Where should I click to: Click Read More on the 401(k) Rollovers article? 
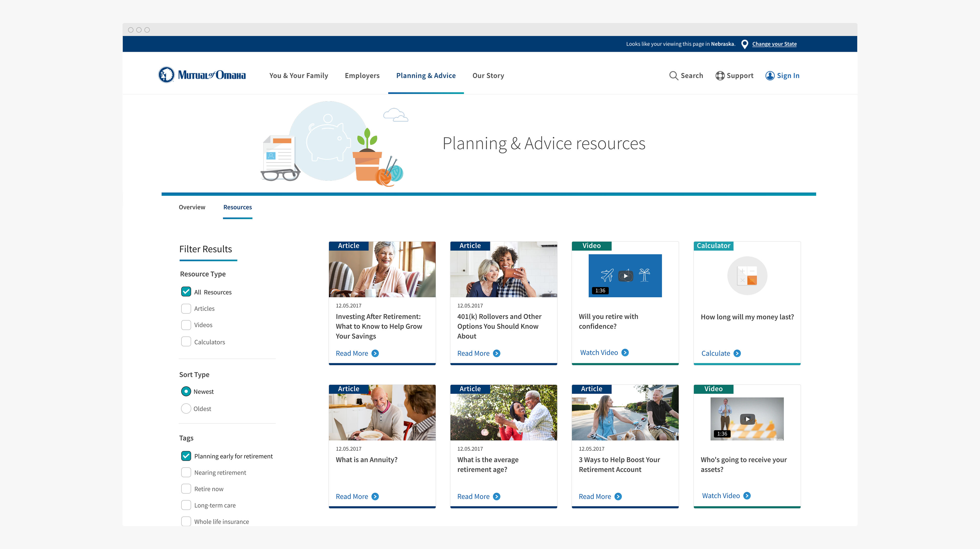pyautogui.click(x=473, y=353)
